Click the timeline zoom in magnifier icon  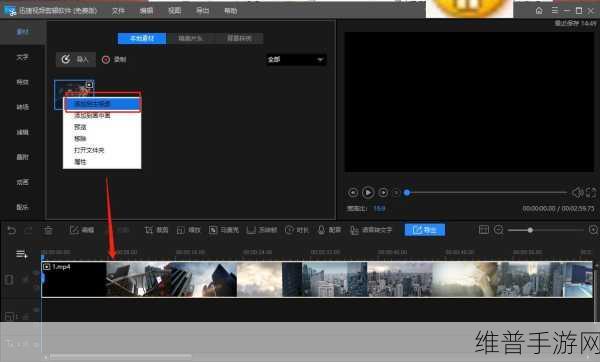click(593, 230)
